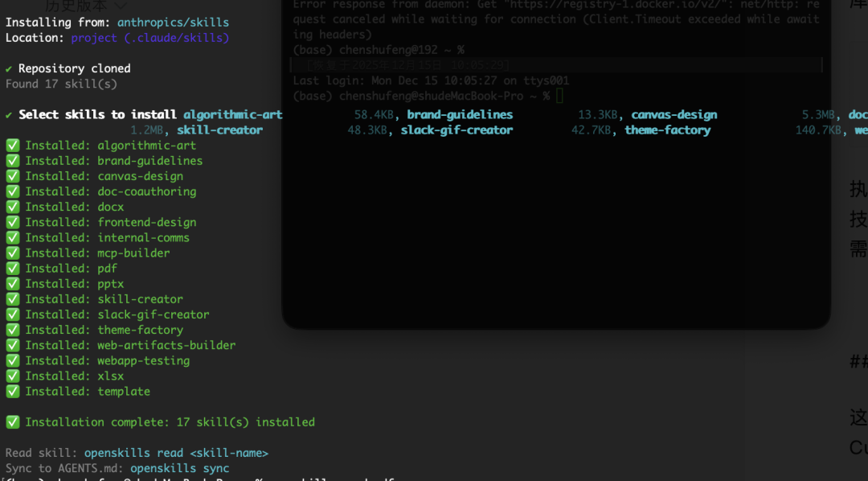Click the openskills read <skill-name> command
This screenshot has width=868, height=481.
click(177, 454)
